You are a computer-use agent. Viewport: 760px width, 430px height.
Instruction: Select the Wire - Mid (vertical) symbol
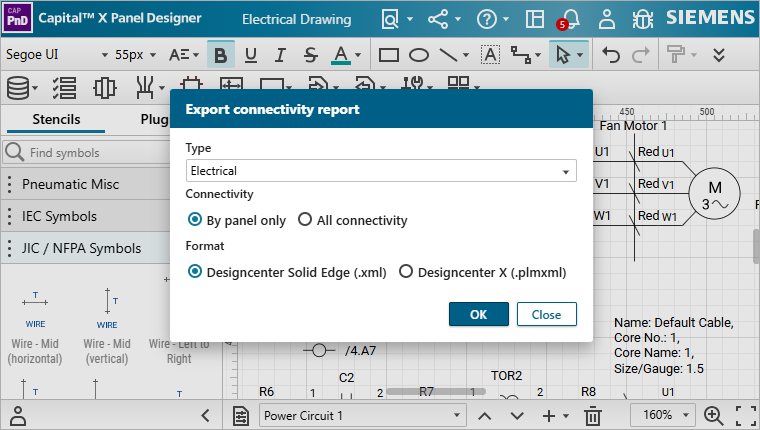click(107, 326)
